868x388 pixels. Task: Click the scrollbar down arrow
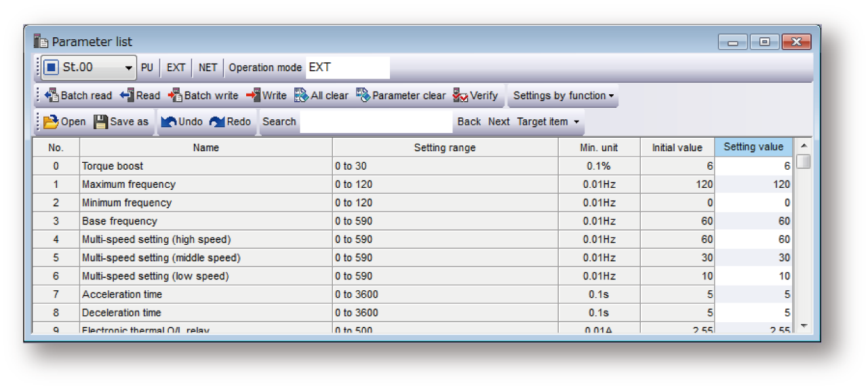(x=804, y=326)
